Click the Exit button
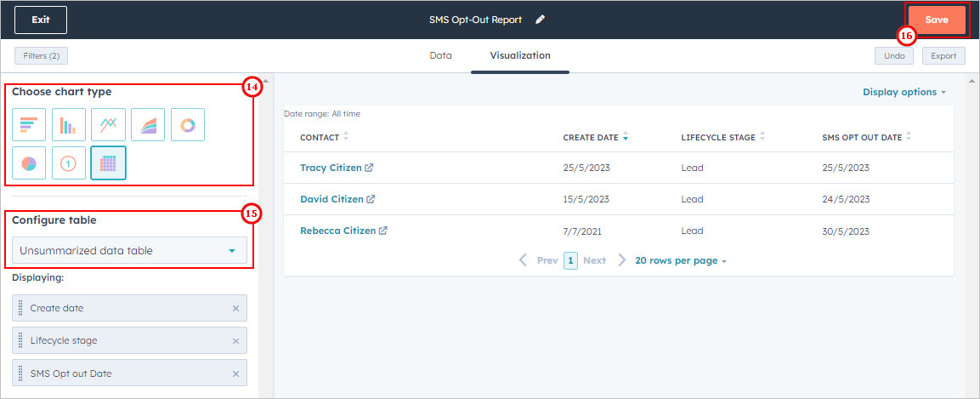The image size is (980, 399). pyautogui.click(x=41, y=20)
